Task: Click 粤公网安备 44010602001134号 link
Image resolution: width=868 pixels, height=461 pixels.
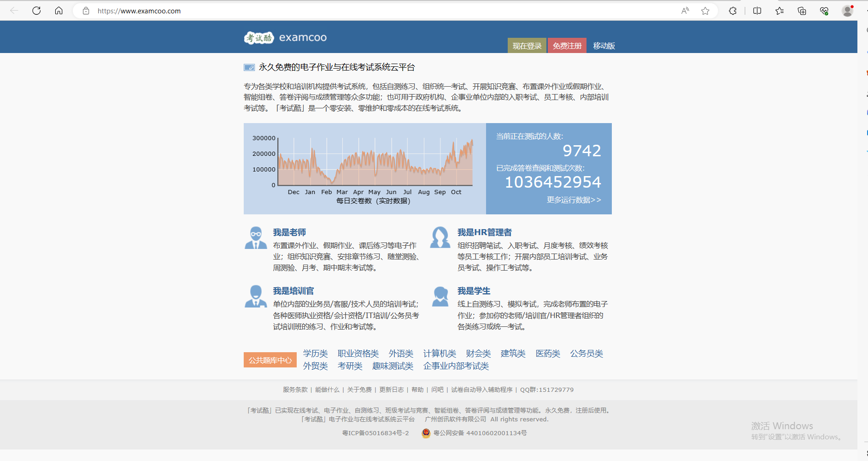Action: 480,433
